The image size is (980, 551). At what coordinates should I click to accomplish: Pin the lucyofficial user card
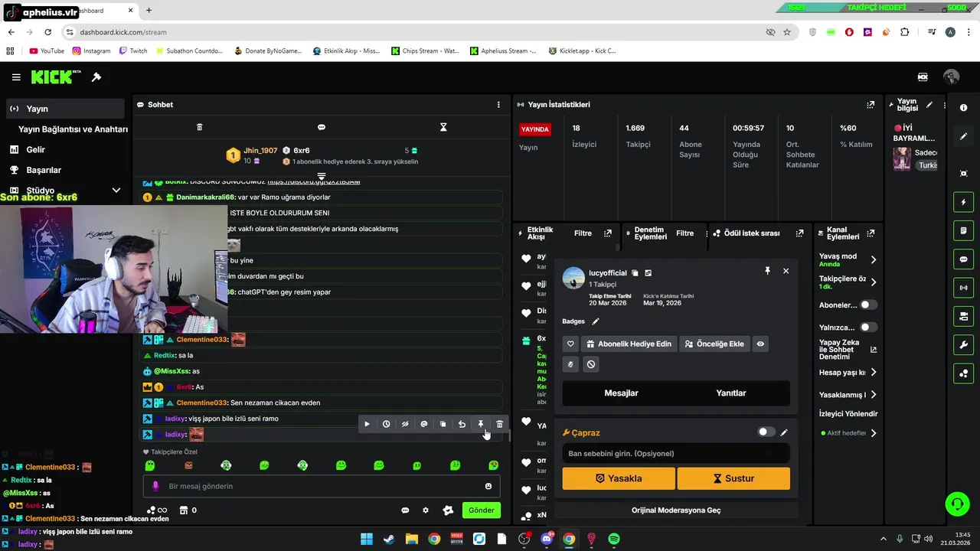coord(767,271)
